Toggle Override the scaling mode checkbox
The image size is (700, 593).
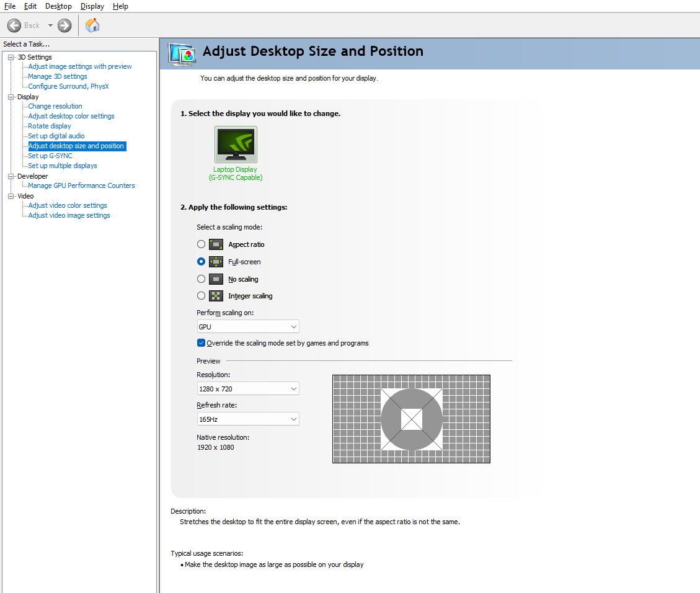(x=202, y=343)
